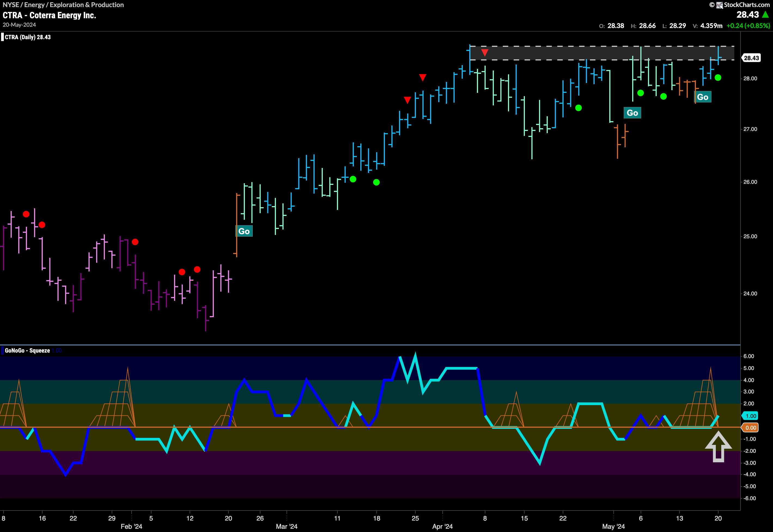Click the Apr '24 date axis label
The height and width of the screenshot is (532, 773).
click(x=442, y=527)
